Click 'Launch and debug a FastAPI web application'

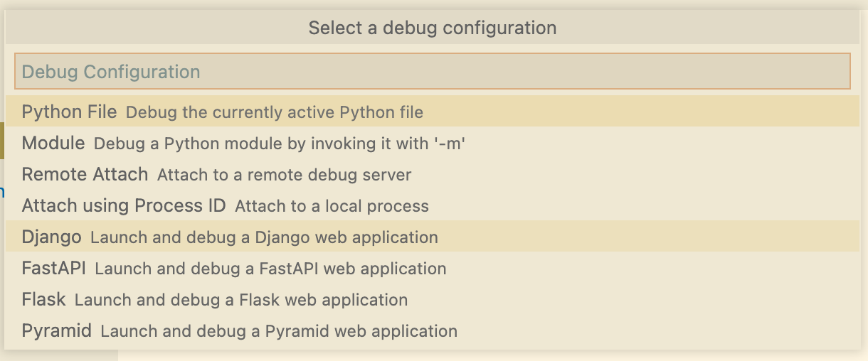coord(270,269)
